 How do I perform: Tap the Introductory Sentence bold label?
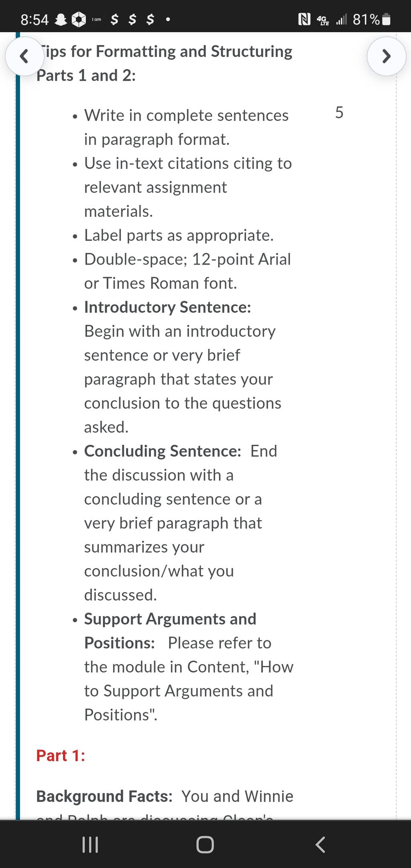(168, 307)
